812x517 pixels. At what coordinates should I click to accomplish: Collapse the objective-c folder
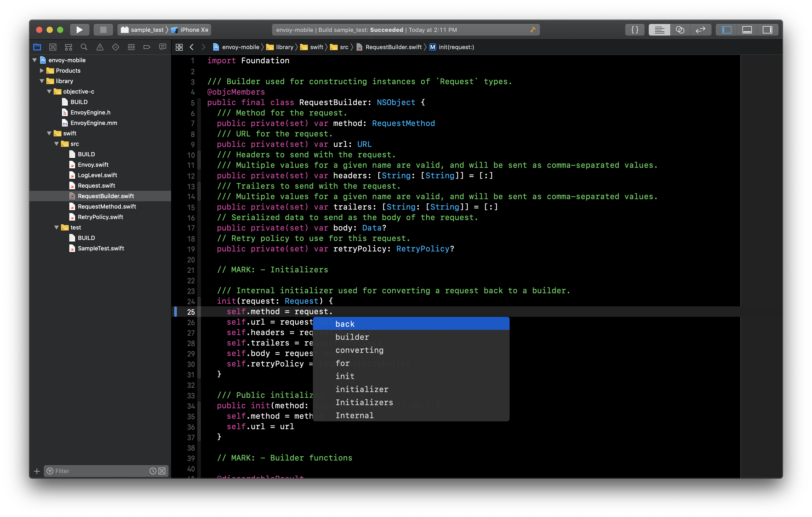[49, 91]
